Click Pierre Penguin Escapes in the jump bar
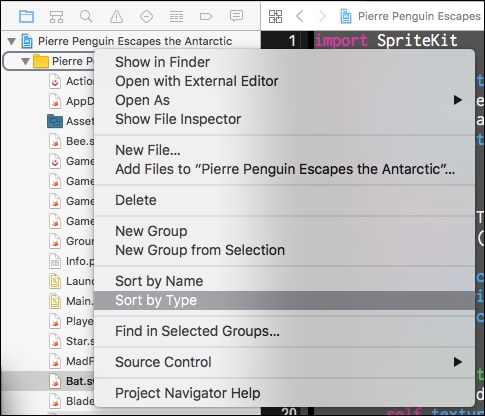485x416 pixels. pyautogui.click(x=419, y=16)
